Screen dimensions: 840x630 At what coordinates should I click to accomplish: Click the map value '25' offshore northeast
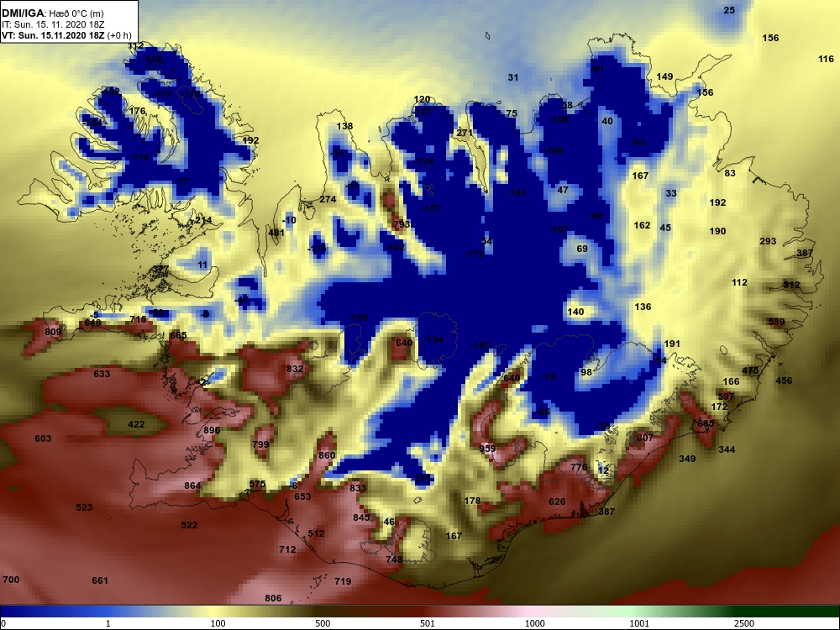(x=729, y=10)
